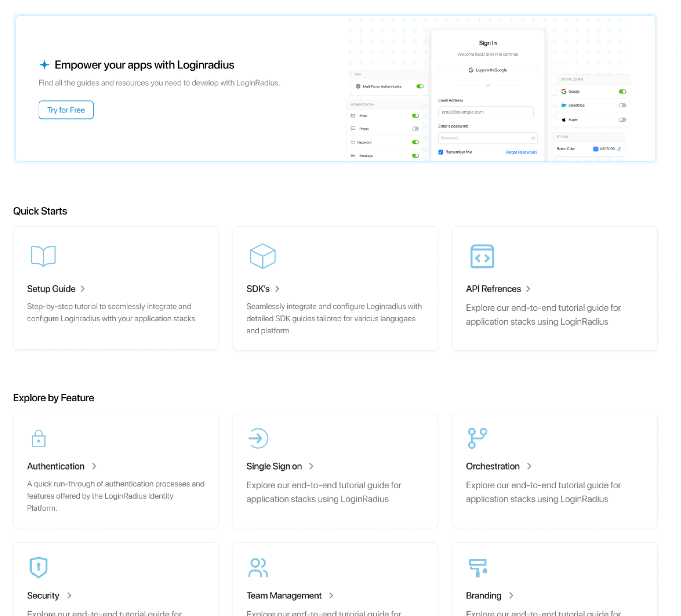Click the Password input field
Image resolution: width=681 pixels, height=616 pixels.
488,138
